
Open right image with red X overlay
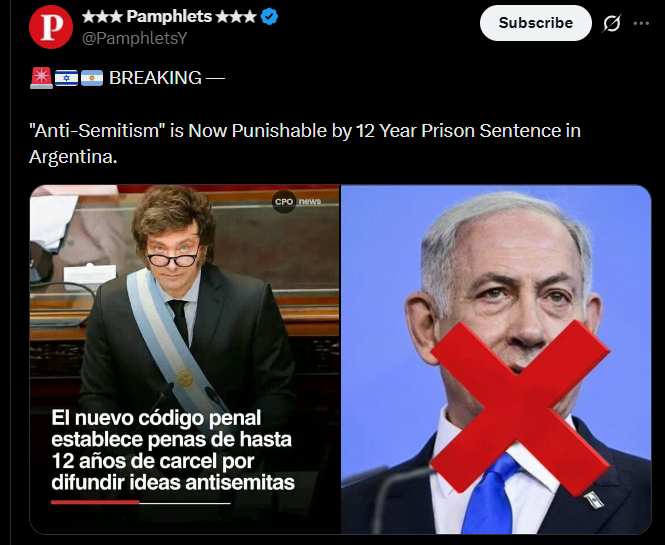click(496, 359)
